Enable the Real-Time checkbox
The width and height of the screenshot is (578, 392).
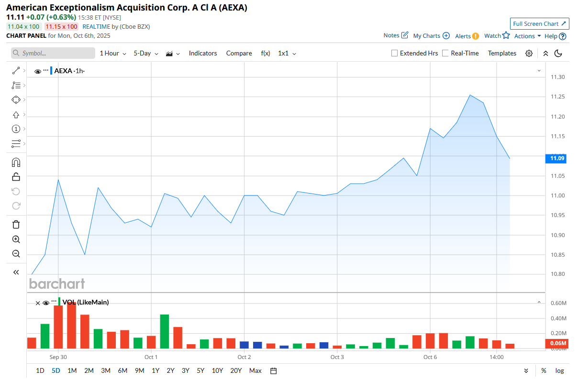[445, 54]
